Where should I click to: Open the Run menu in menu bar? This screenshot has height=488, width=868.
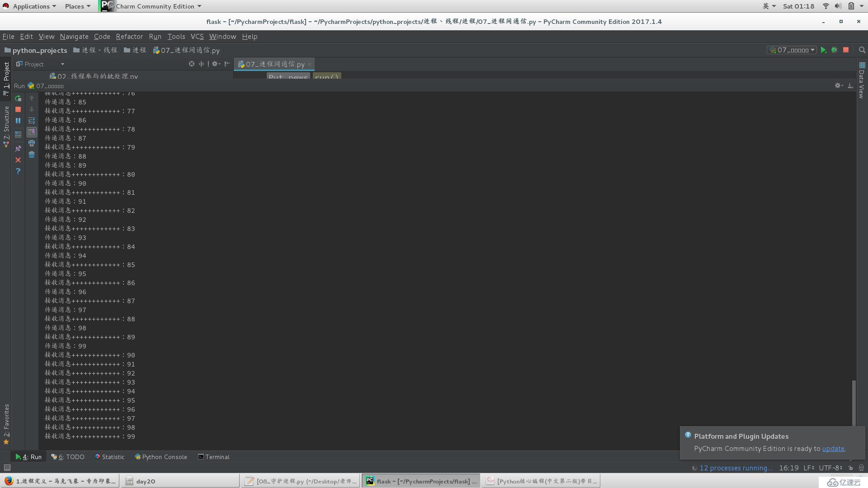click(x=155, y=36)
